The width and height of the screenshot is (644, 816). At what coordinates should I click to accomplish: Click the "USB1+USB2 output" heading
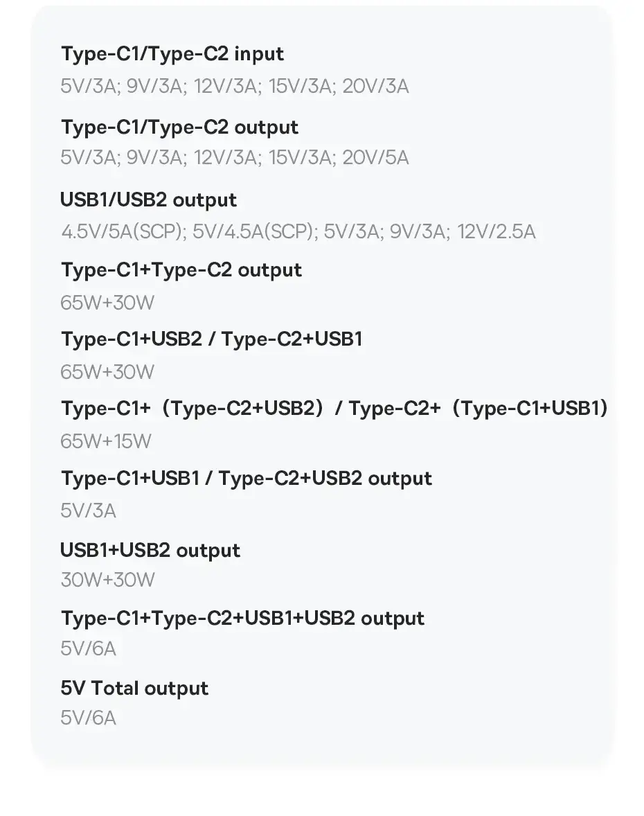coord(150,551)
